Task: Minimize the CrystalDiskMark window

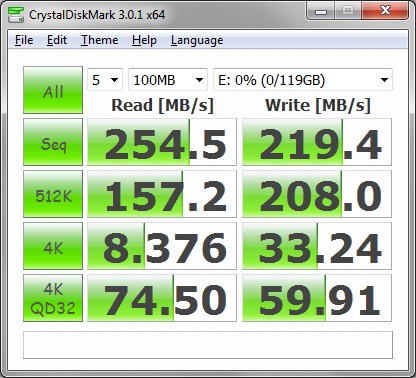Action: [321, 12]
